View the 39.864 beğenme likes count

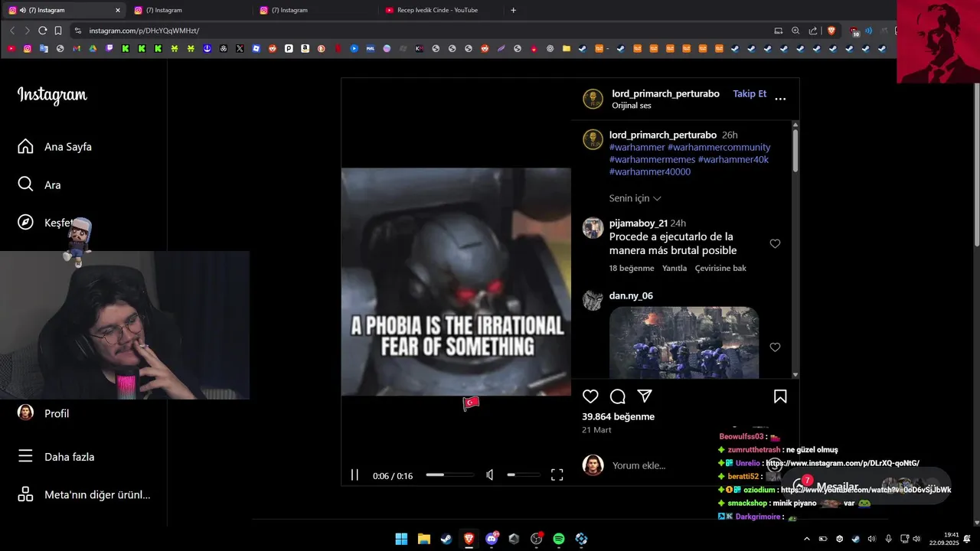[618, 416]
